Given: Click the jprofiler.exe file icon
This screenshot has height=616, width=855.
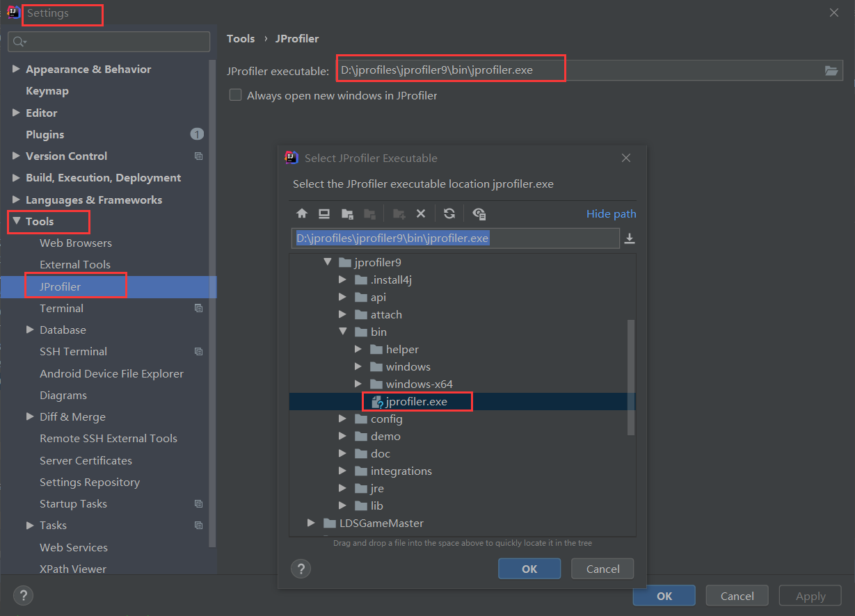Looking at the screenshot, I should coord(377,402).
